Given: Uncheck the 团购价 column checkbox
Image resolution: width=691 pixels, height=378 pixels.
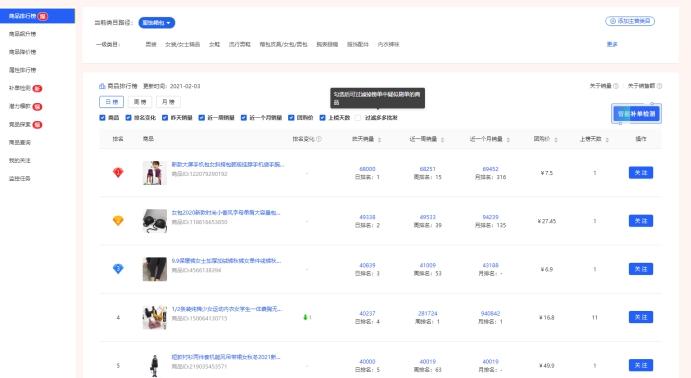Looking at the screenshot, I should tap(291, 118).
